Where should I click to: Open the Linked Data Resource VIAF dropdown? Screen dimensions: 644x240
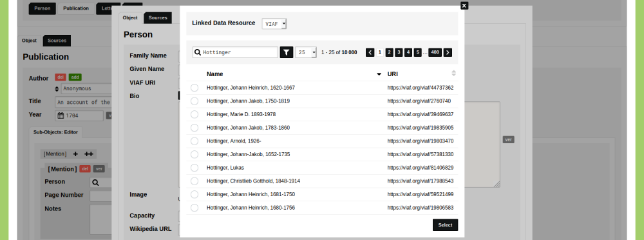pos(274,24)
